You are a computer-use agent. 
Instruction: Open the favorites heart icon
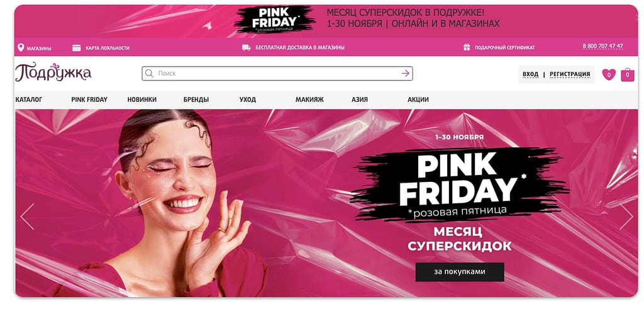(609, 74)
